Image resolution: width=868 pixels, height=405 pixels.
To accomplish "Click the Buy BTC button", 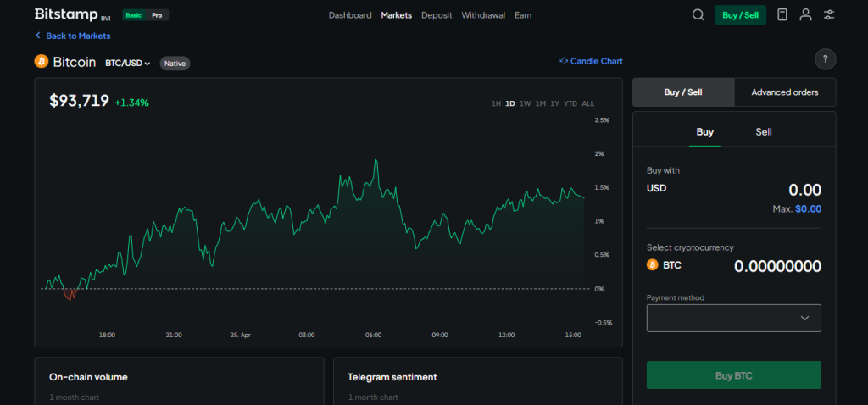I will click(x=733, y=375).
